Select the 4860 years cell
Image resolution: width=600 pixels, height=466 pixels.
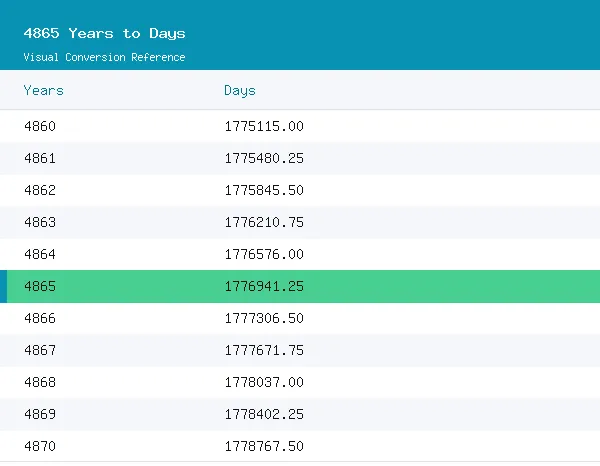coord(40,126)
